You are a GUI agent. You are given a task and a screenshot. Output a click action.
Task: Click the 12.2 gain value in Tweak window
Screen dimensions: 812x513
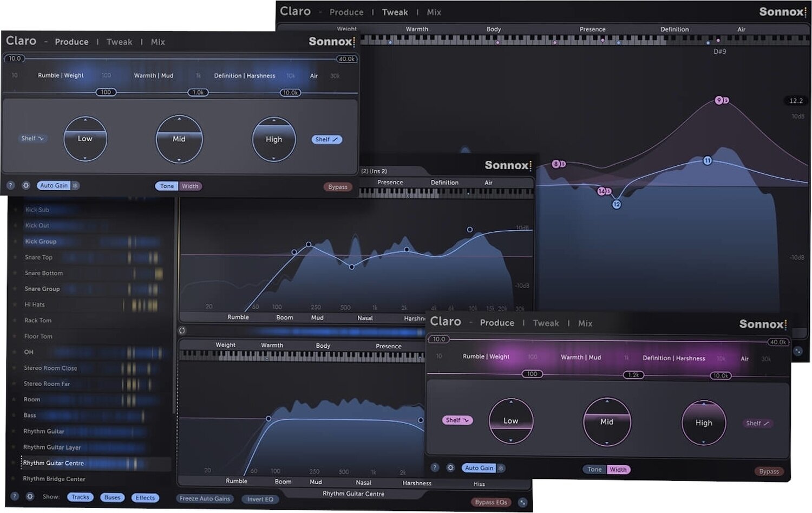coord(796,101)
